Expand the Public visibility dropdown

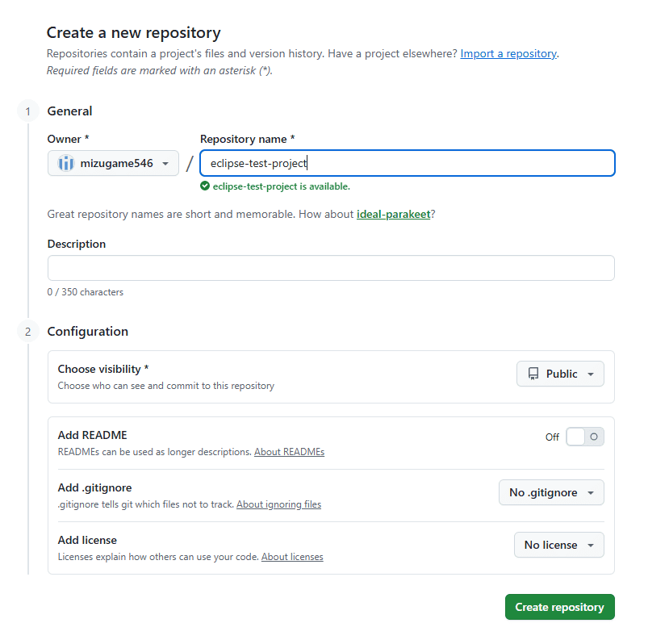coord(560,374)
